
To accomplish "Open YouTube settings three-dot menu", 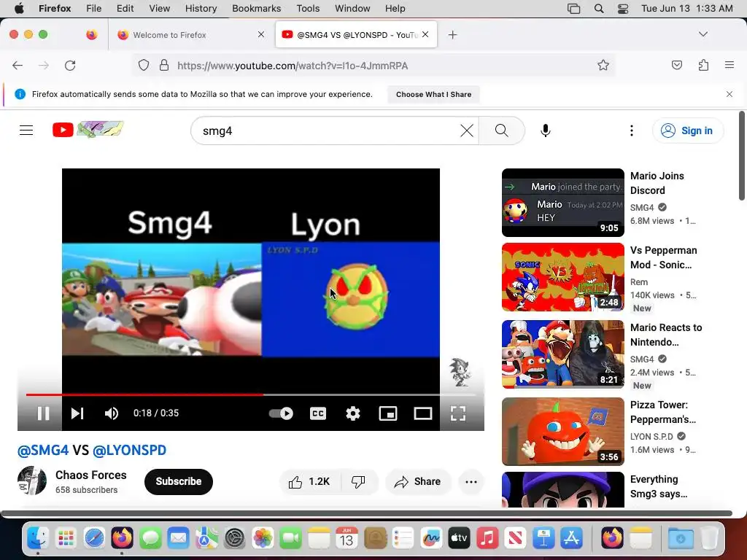I will click(x=632, y=131).
